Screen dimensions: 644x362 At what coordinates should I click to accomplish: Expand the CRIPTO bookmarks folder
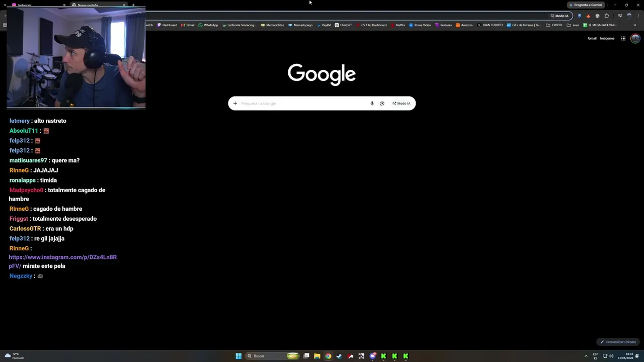point(554,25)
